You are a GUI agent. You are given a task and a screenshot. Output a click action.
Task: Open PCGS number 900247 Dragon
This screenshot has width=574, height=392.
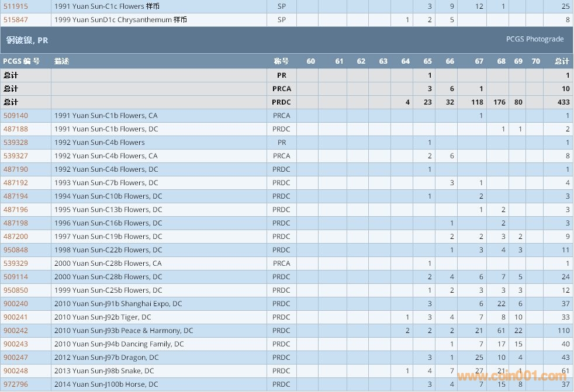[x=16, y=358]
